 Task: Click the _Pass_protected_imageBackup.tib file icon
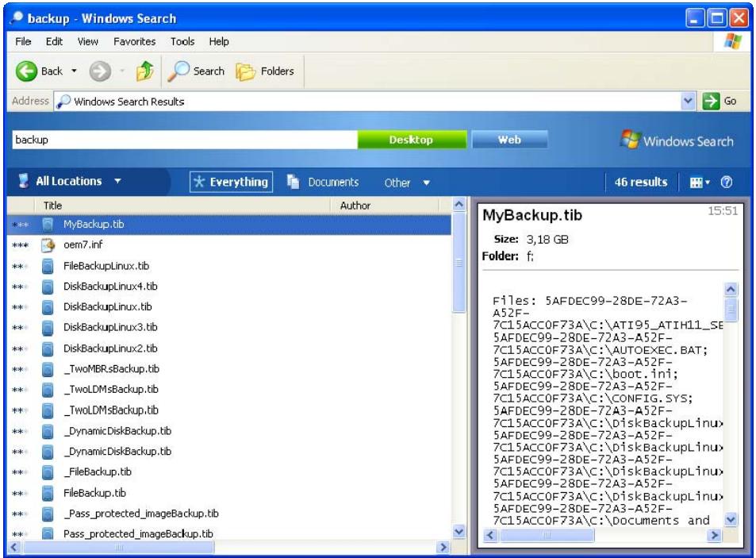point(48,514)
